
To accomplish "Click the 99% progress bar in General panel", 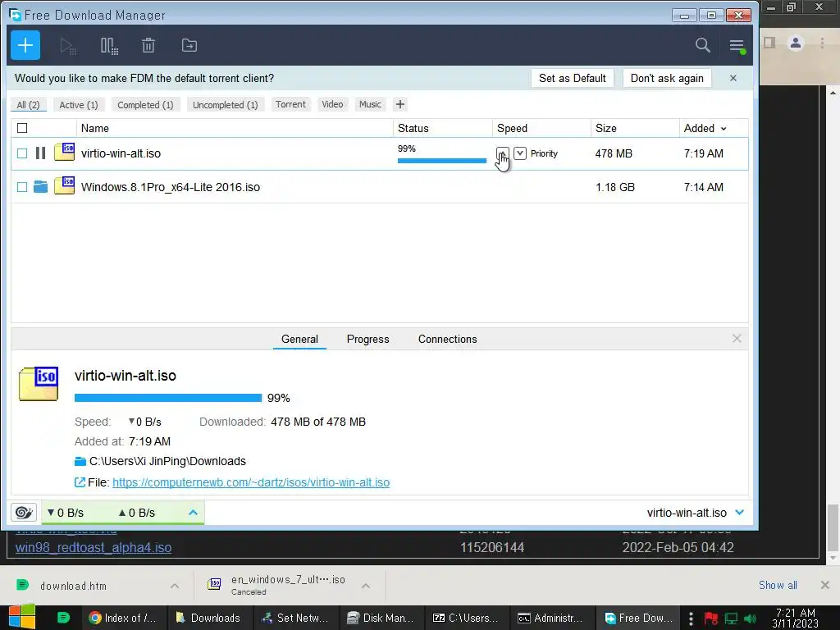I will (x=168, y=398).
